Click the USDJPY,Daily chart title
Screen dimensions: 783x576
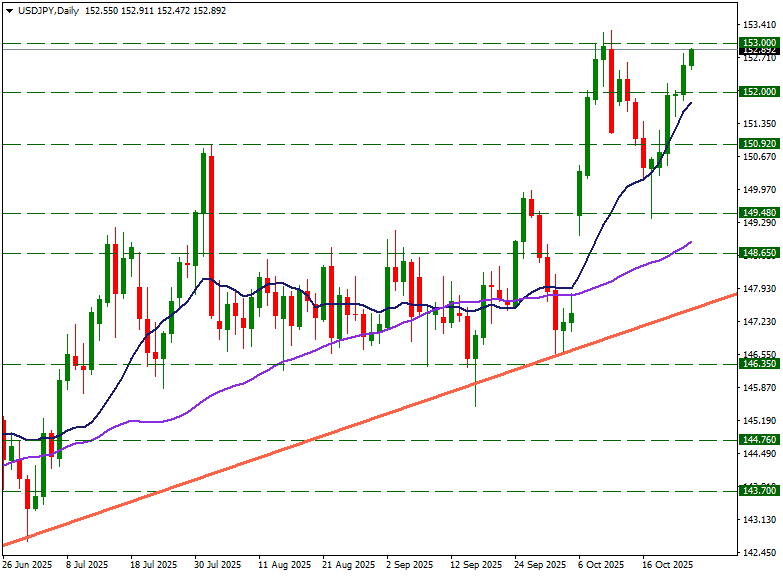coord(49,10)
